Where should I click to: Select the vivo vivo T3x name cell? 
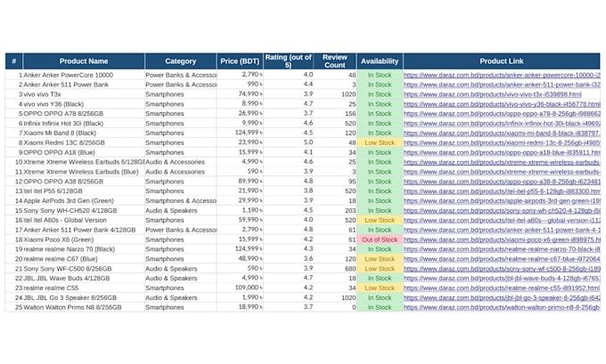[x=84, y=94]
